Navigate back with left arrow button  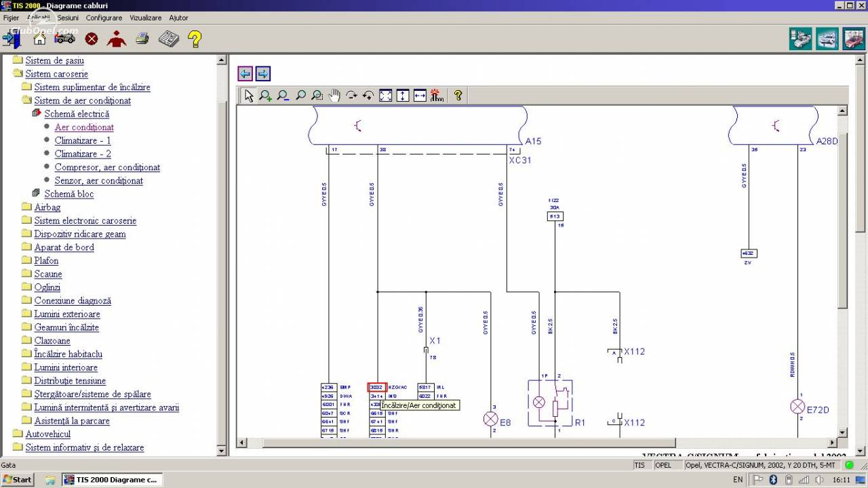[245, 73]
